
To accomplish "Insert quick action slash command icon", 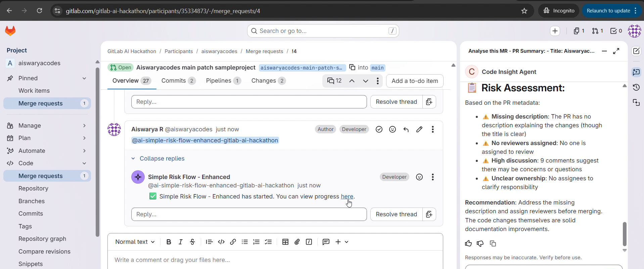I will click(x=309, y=242).
